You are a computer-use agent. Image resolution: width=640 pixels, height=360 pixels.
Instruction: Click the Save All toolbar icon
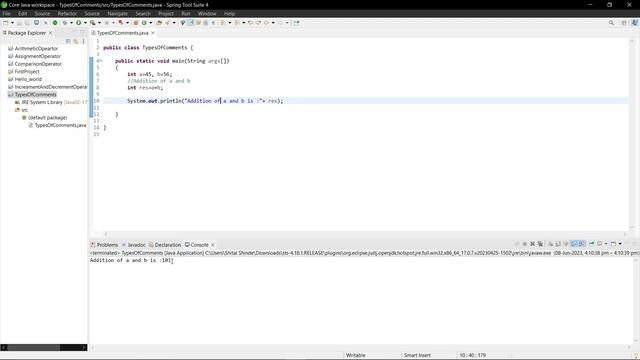(27, 23)
